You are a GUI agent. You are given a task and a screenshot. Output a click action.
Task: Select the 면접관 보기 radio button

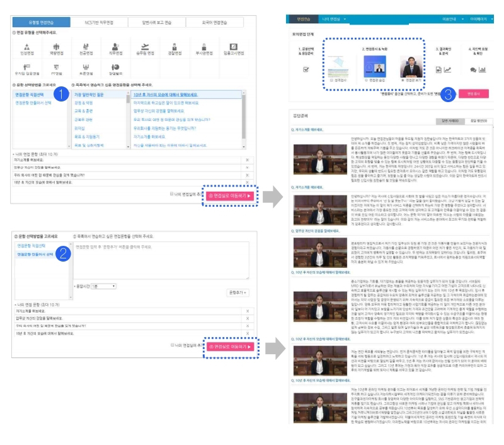point(403,81)
